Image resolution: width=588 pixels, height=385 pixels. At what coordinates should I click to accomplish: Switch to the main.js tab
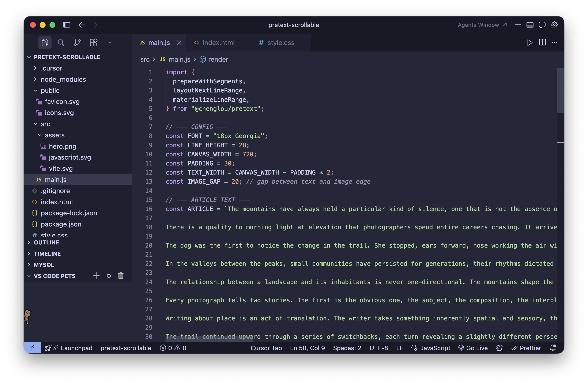tap(159, 43)
